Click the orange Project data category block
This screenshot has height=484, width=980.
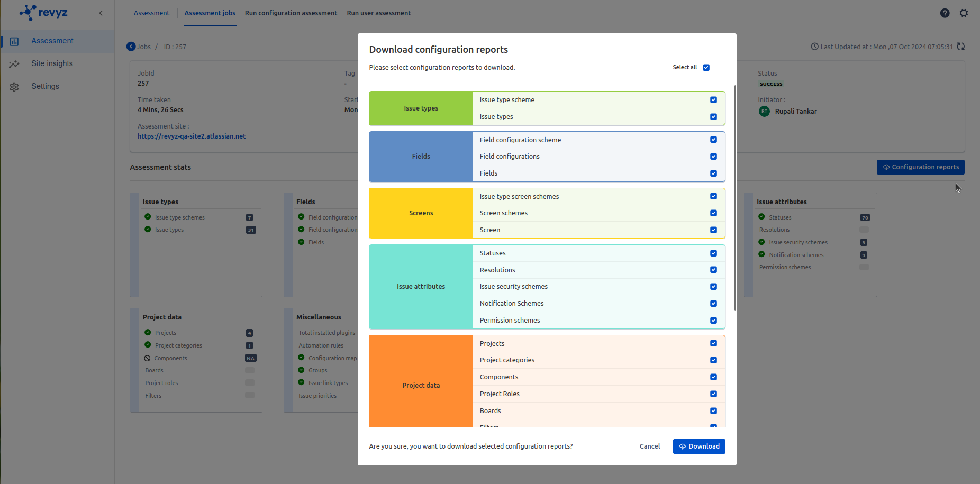pyautogui.click(x=421, y=381)
